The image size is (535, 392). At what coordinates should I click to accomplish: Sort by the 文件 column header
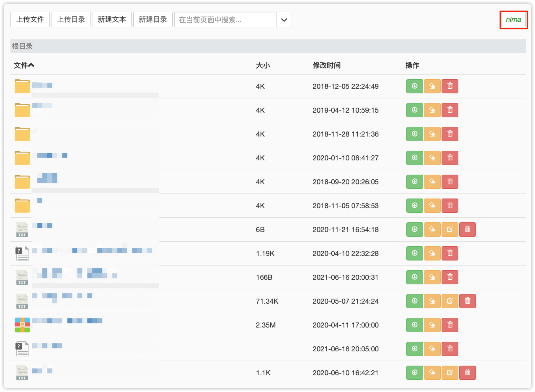[24, 65]
